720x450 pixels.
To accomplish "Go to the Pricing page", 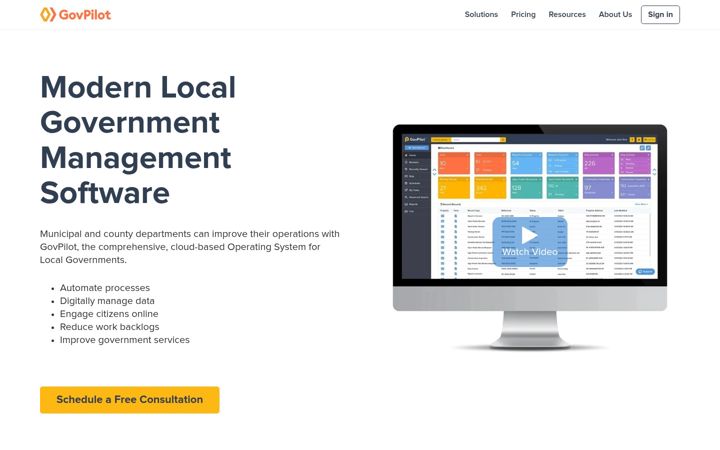I will (x=523, y=14).
